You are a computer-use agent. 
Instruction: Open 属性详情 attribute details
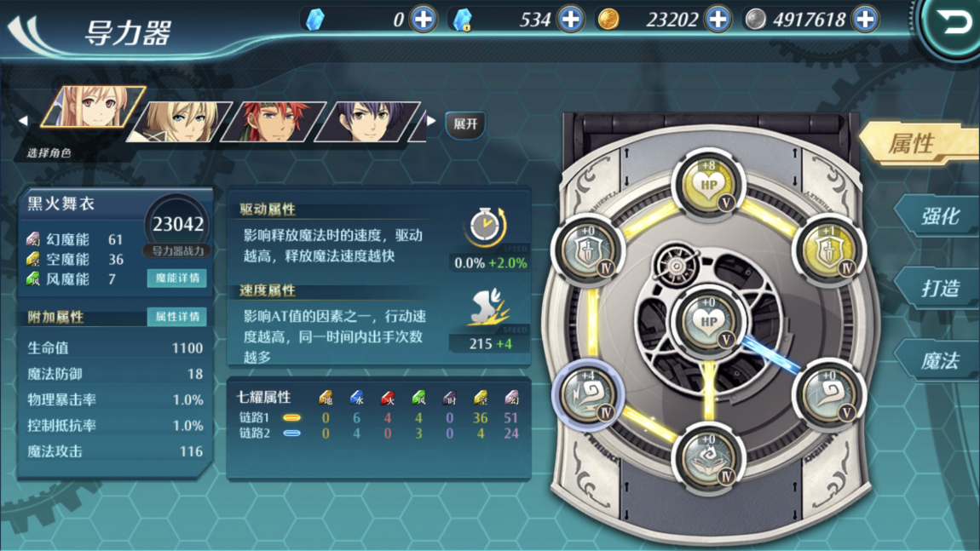pos(177,317)
